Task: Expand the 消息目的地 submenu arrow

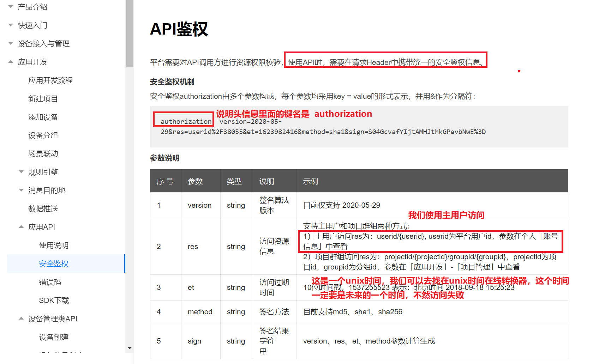Action: click(21, 190)
